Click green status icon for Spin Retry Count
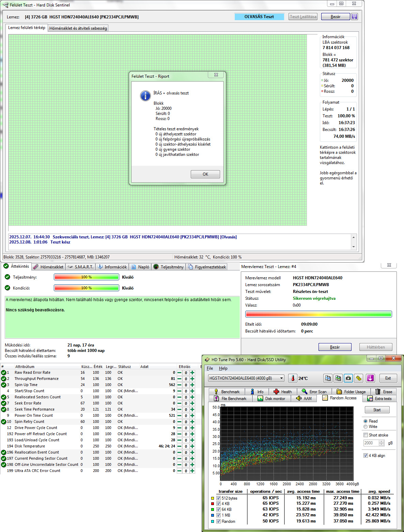Viewport: 404px width, 532px height. (x=3, y=422)
